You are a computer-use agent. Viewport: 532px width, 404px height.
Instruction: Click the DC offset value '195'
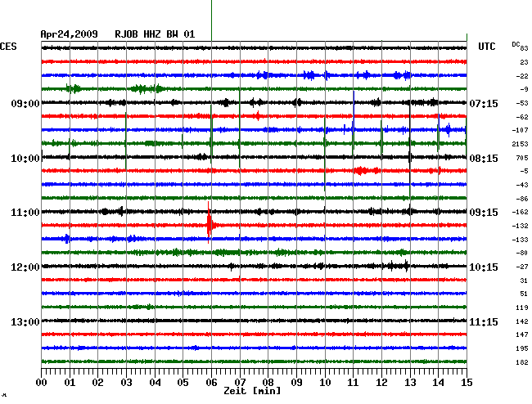pos(522,348)
